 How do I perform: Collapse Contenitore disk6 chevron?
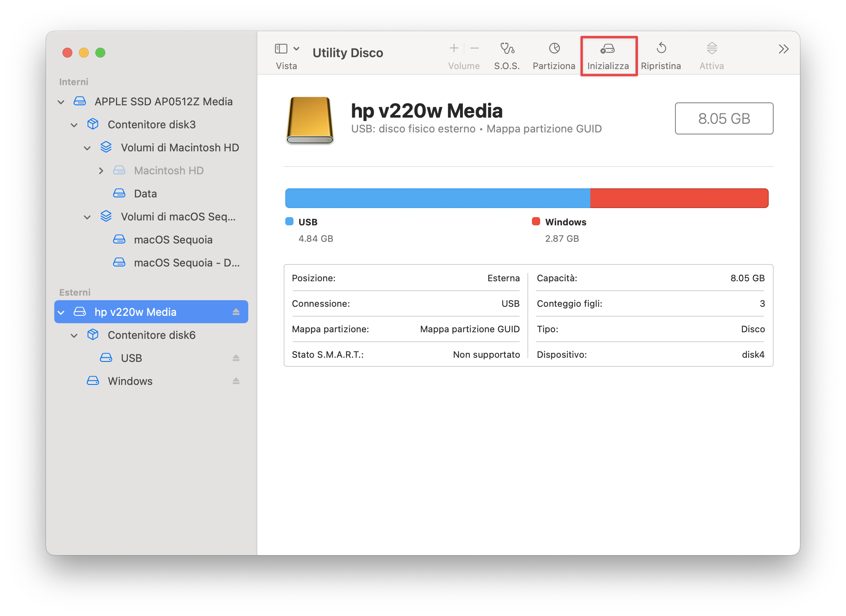pyautogui.click(x=74, y=336)
